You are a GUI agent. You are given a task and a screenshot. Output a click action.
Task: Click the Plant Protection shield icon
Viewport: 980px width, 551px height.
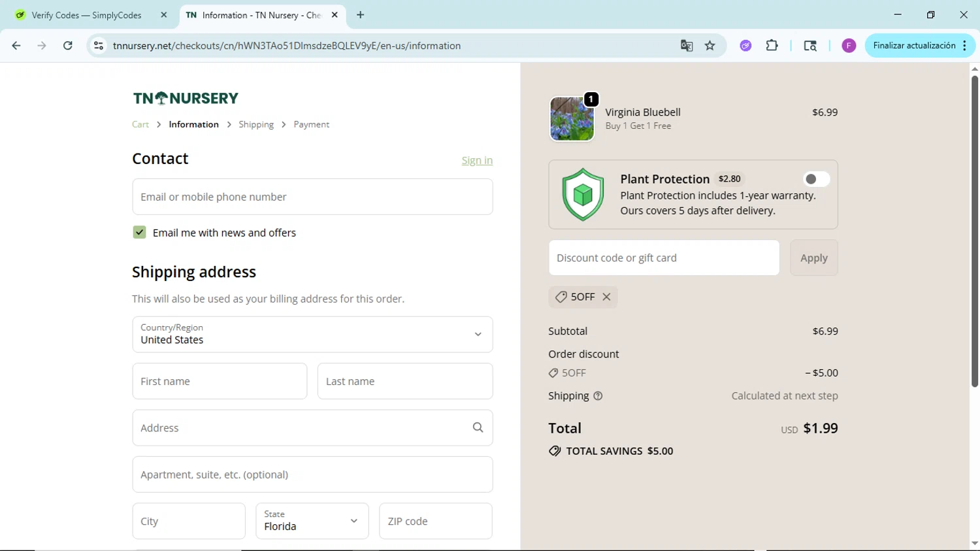583,194
